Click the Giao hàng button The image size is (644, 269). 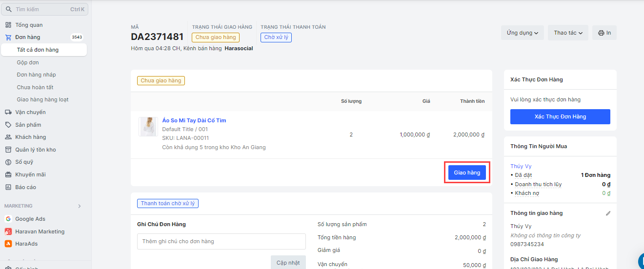pos(467,173)
